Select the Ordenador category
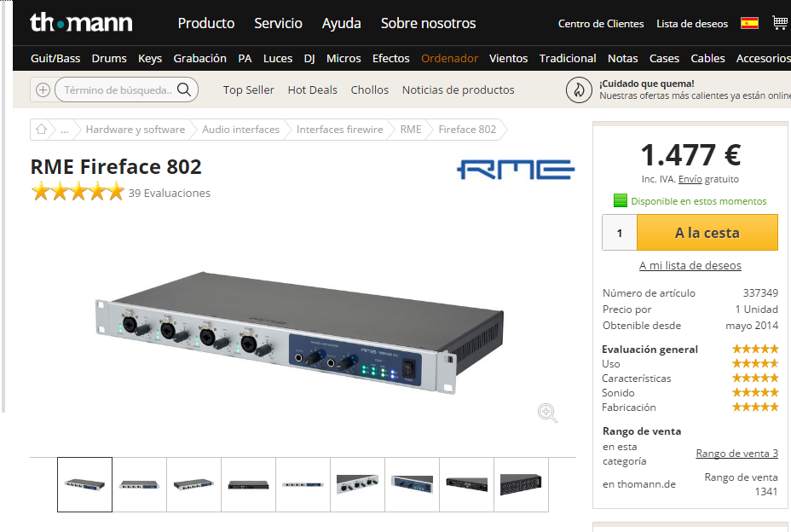The image size is (791, 532). (449, 59)
